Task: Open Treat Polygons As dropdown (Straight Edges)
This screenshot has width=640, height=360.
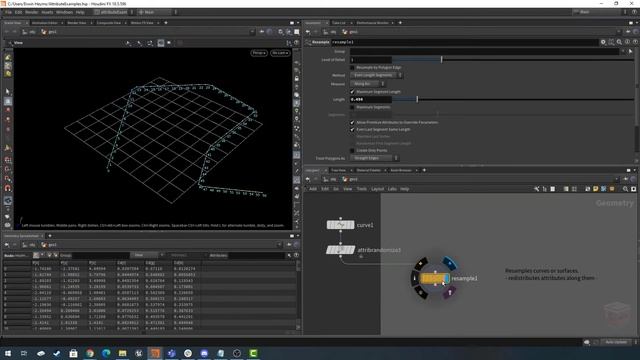Action: [x=374, y=158]
